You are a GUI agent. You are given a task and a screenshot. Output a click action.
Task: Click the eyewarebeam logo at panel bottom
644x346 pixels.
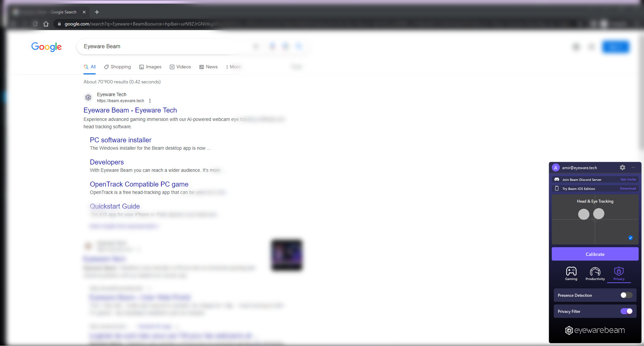pos(595,330)
